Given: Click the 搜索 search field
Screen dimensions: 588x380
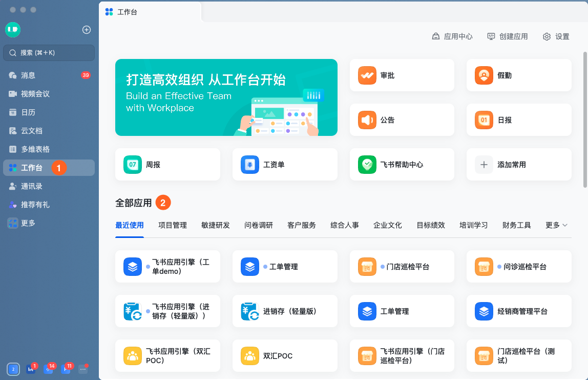Looking at the screenshot, I should pyautogui.click(x=49, y=53).
